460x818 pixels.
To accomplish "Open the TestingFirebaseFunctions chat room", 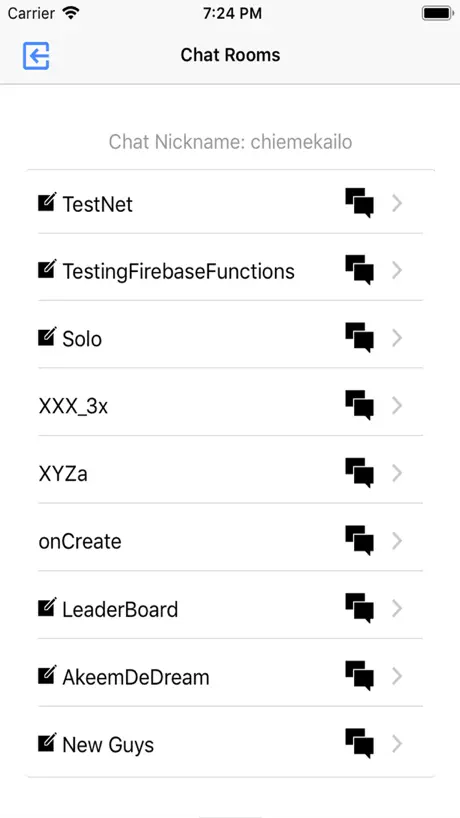I will (x=230, y=271).
